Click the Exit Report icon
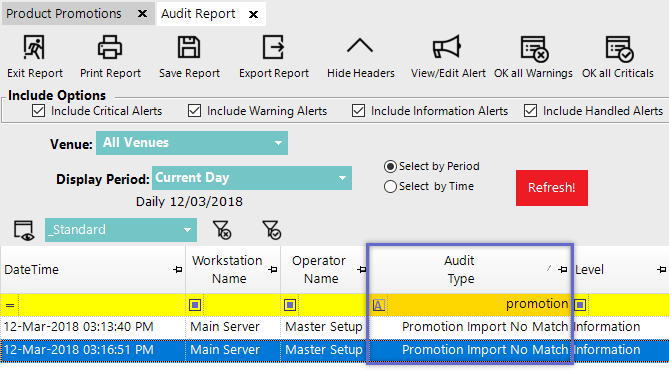Viewport: 669px width, 375px height. tap(34, 47)
